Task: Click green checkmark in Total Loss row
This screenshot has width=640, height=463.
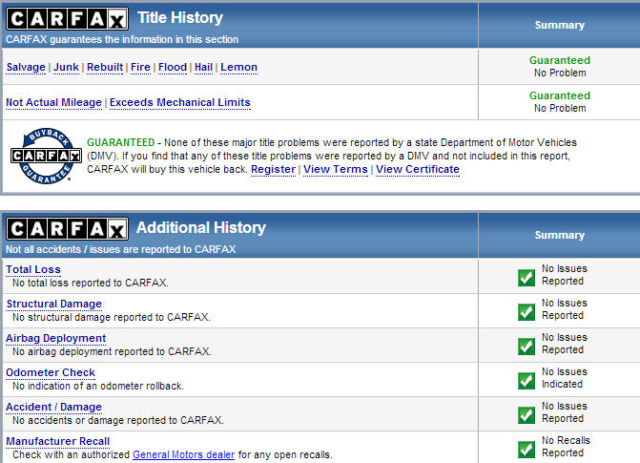Action: click(x=526, y=278)
